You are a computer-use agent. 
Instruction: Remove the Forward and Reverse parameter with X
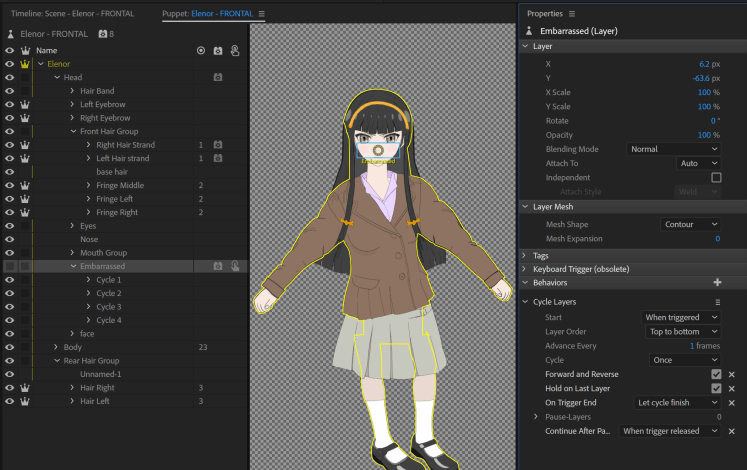pos(731,374)
